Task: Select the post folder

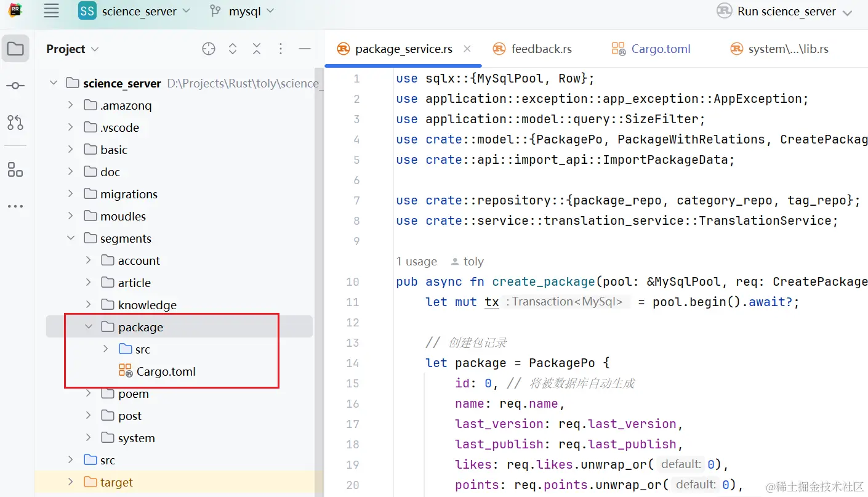Action: (130, 416)
